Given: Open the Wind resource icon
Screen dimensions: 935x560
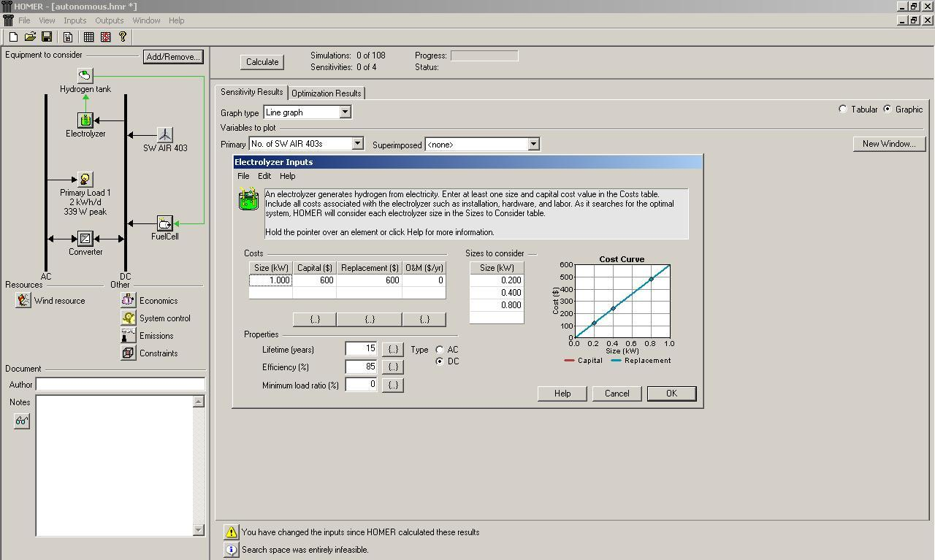Looking at the screenshot, I should point(23,300).
